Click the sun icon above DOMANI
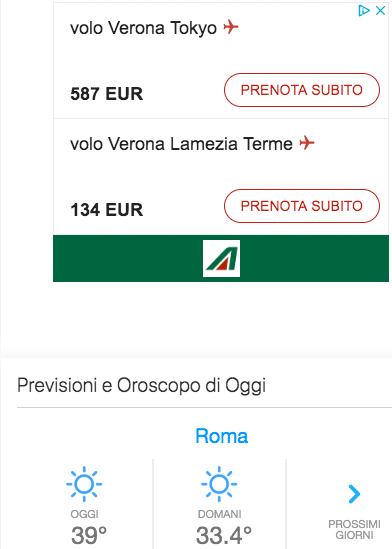The width and height of the screenshot is (392, 549). pyautogui.click(x=219, y=484)
